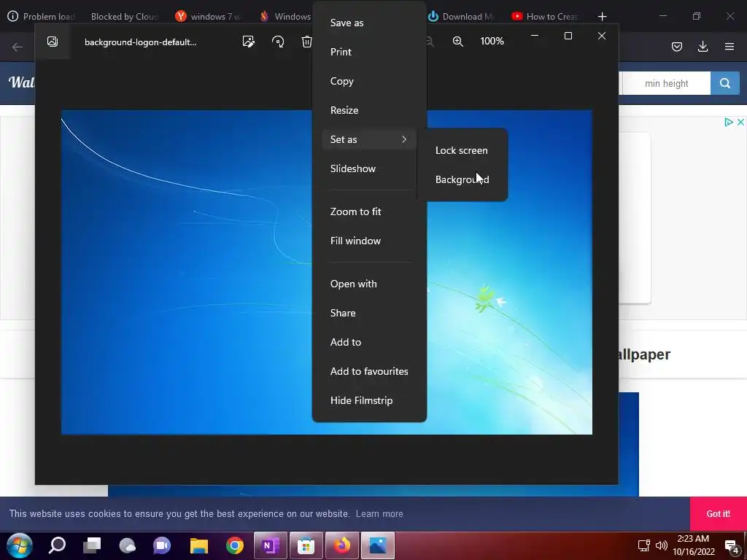The height and width of the screenshot is (560, 747).
Task: Click background-logon-default file name title
Action: pyautogui.click(x=141, y=42)
